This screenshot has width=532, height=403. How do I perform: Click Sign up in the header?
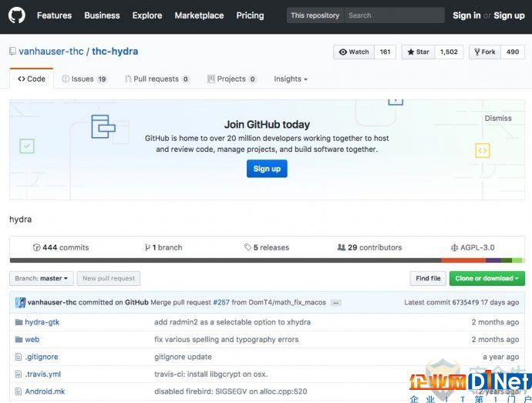click(509, 15)
